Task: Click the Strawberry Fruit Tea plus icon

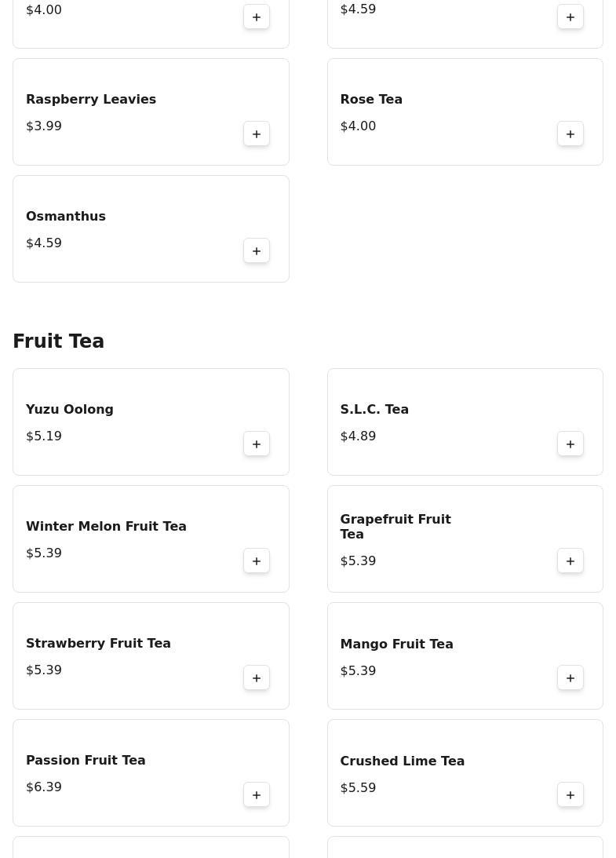Action: pyautogui.click(x=257, y=678)
